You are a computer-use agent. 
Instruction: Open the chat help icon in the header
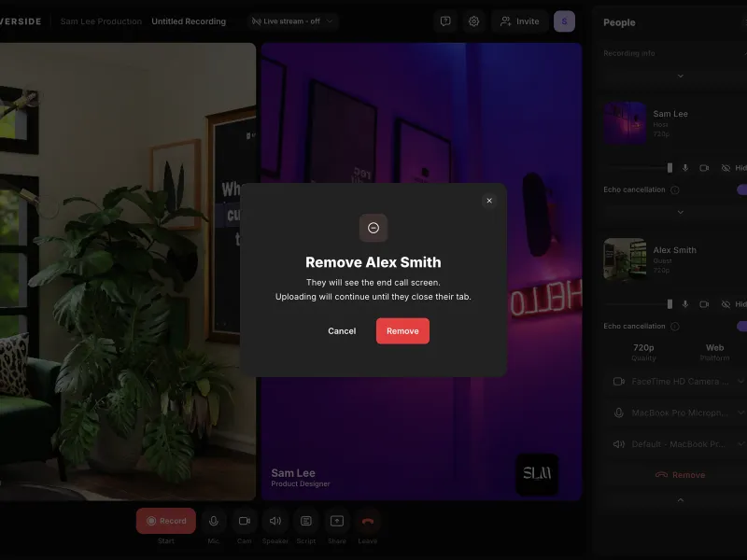(x=445, y=21)
